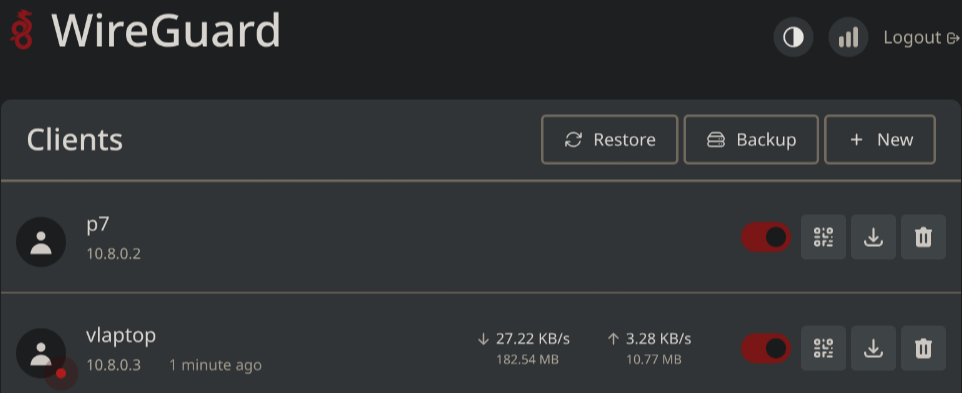This screenshot has width=962, height=393.
Task: Click the WireGuard dragon logo
Action: coord(21,29)
